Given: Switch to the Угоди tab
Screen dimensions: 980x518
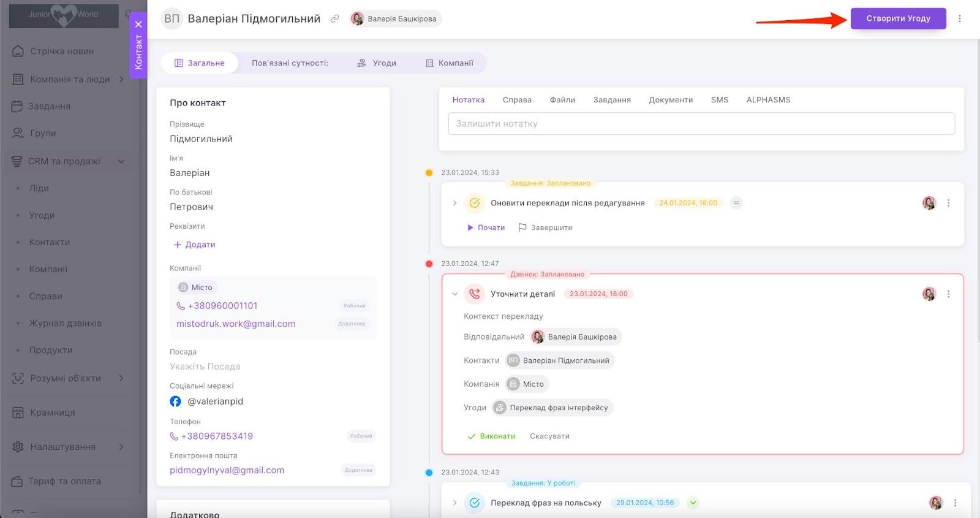Looking at the screenshot, I should click(377, 63).
